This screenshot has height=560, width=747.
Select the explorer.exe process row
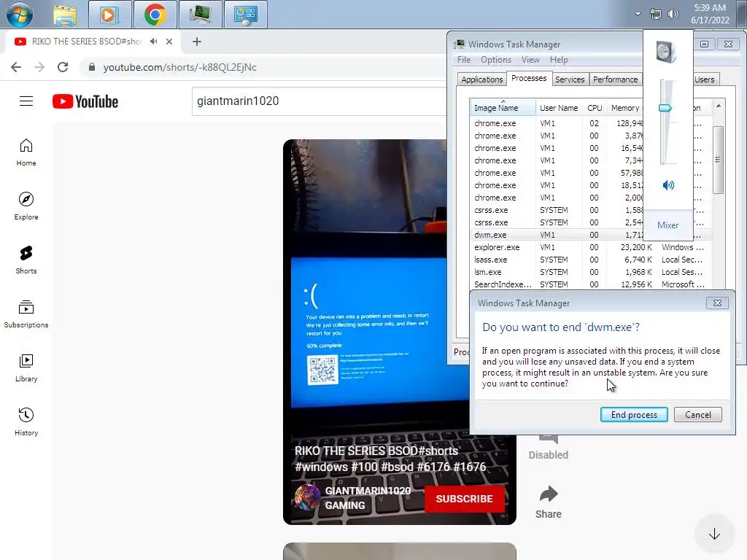click(x=590, y=247)
